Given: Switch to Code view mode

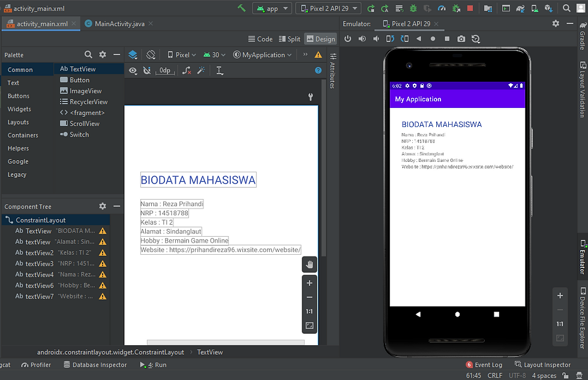Looking at the screenshot, I should [260, 39].
